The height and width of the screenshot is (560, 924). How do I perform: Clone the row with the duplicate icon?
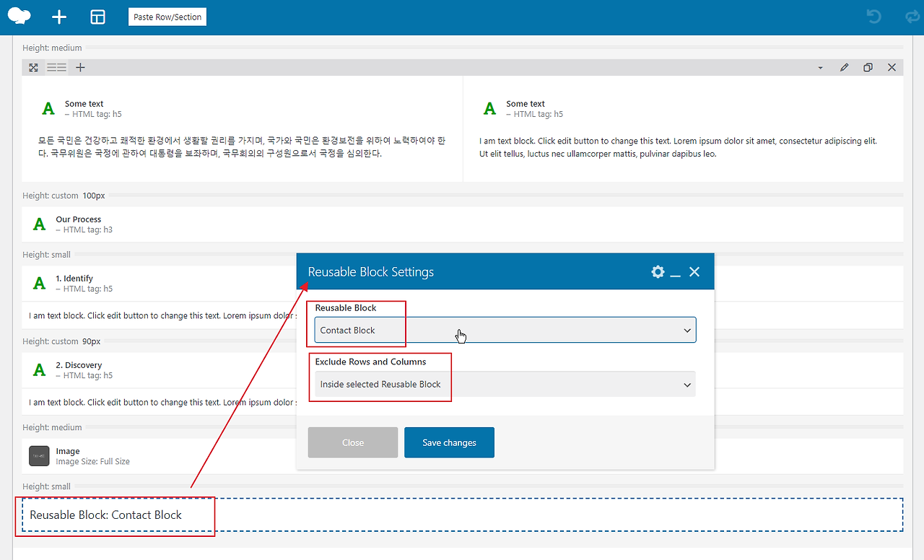[868, 67]
